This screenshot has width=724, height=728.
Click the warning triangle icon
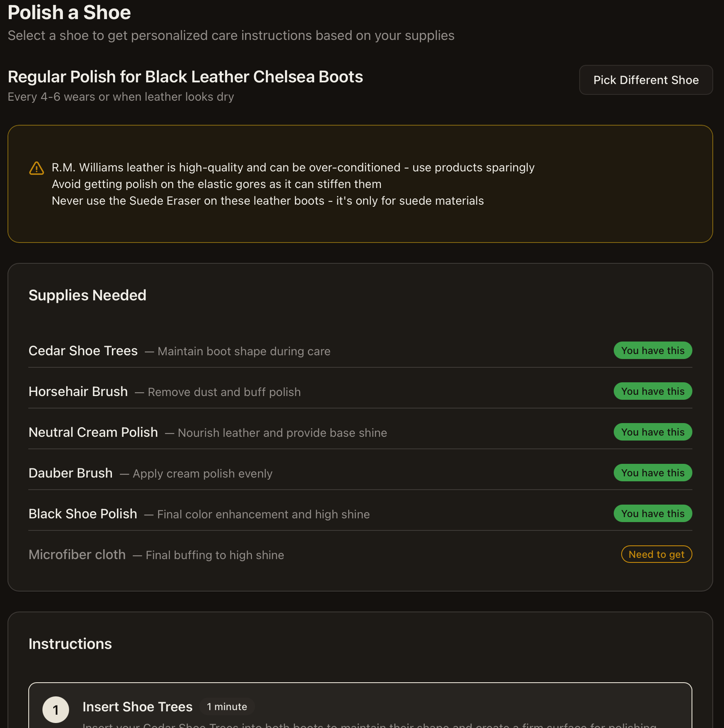click(x=37, y=168)
